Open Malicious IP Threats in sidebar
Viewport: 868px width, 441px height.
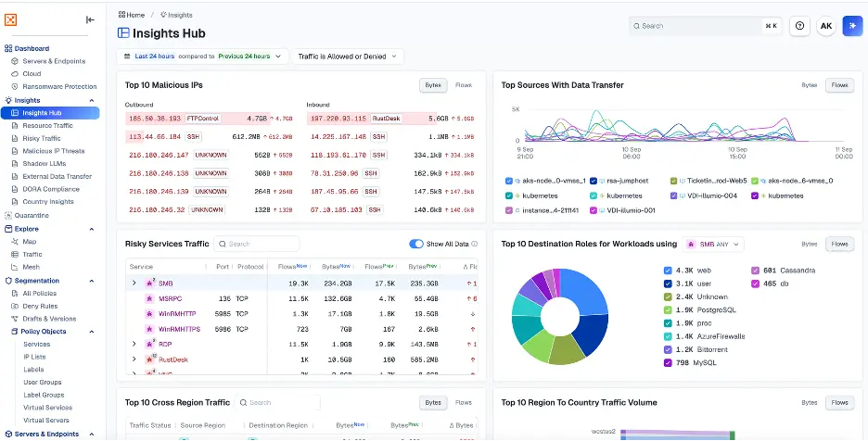(53, 151)
